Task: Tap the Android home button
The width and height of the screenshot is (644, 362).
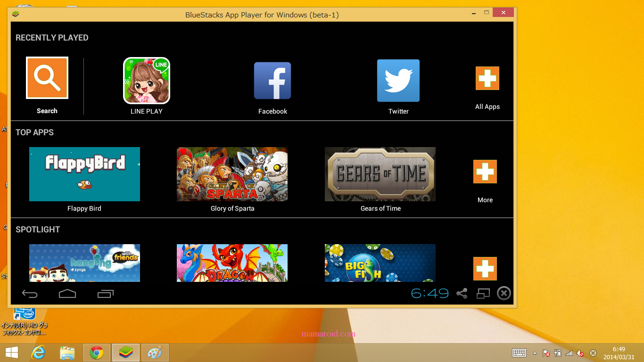Action: tap(67, 294)
